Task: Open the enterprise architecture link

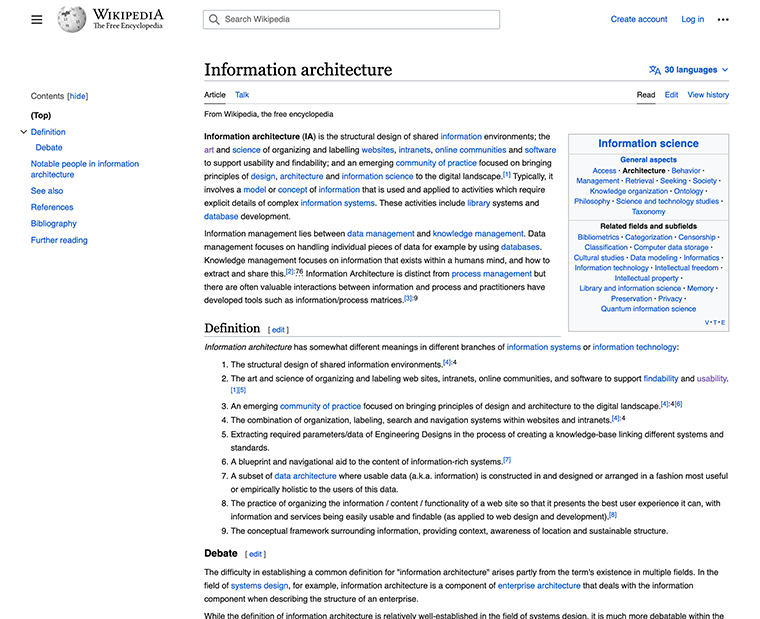Action: [x=539, y=586]
